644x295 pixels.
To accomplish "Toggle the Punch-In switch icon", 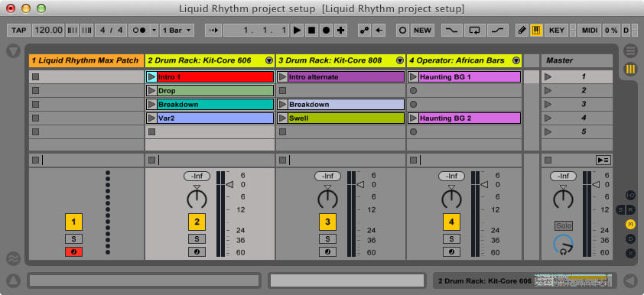I will click(452, 31).
